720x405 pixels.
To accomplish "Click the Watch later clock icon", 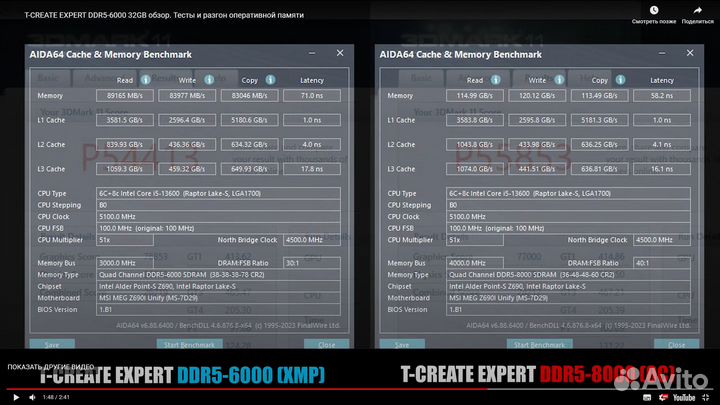I will pyautogui.click(x=654, y=10).
